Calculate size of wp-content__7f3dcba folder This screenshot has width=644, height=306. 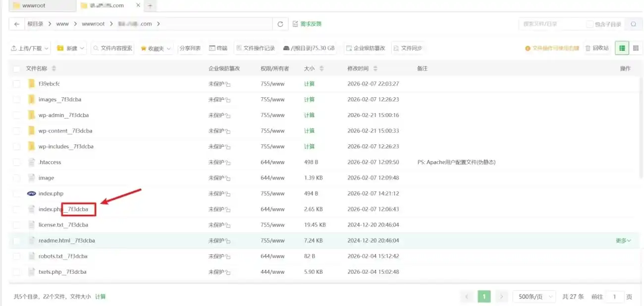[309, 130]
